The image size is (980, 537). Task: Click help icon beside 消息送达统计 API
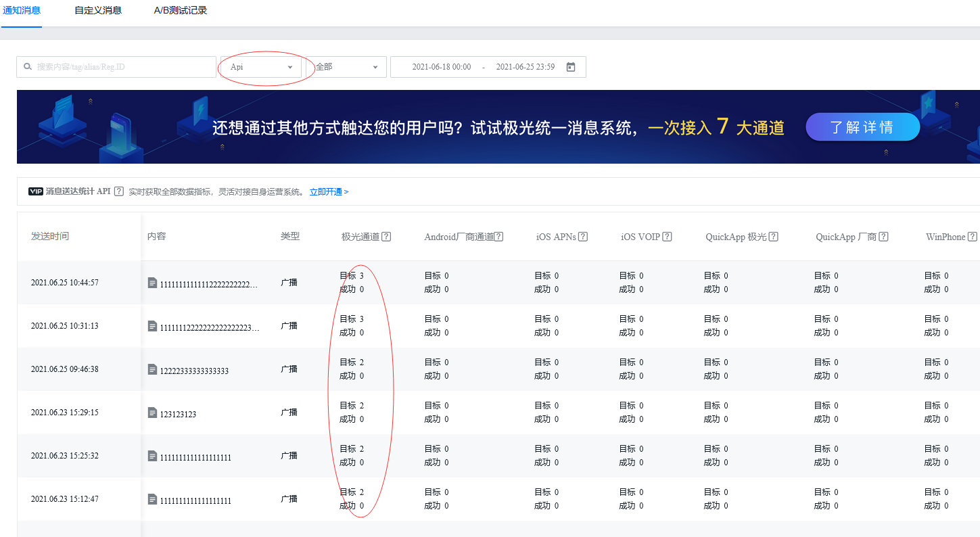click(119, 191)
